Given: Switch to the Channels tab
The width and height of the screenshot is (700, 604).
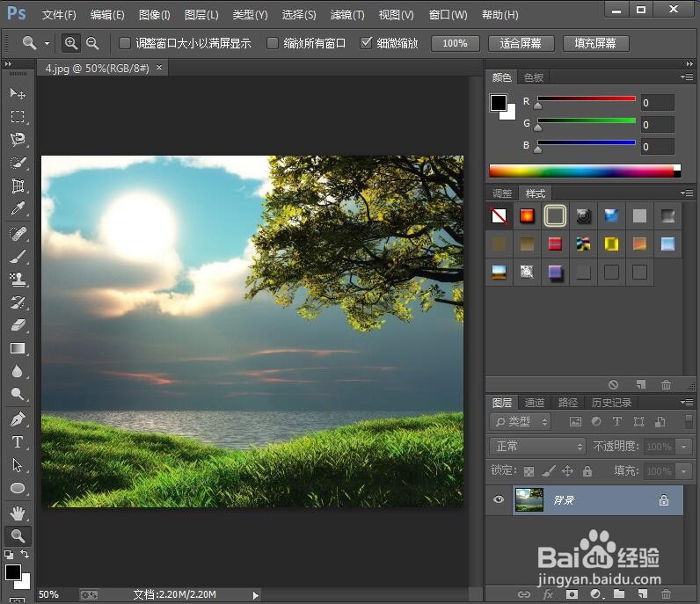Looking at the screenshot, I should 535,403.
